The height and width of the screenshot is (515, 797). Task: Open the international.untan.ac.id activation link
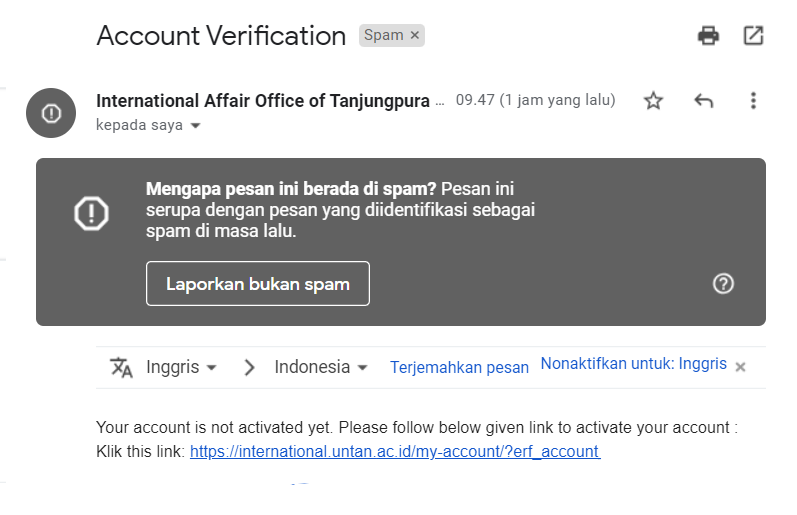point(394,451)
